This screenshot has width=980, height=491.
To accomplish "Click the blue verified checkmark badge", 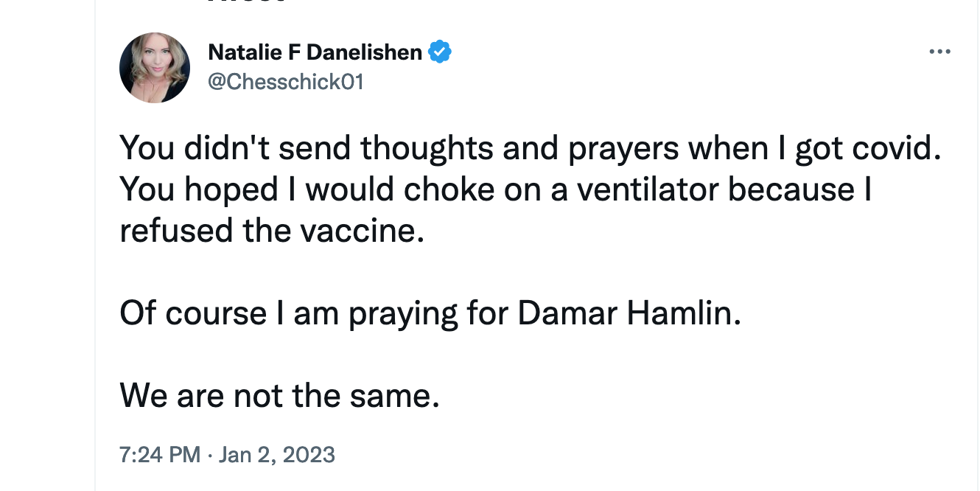I will [440, 52].
